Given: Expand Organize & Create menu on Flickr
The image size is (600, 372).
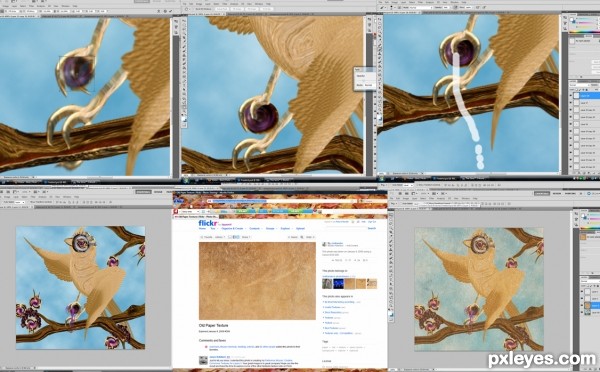Looking at the screenshot, I should [x=232, y=228].
